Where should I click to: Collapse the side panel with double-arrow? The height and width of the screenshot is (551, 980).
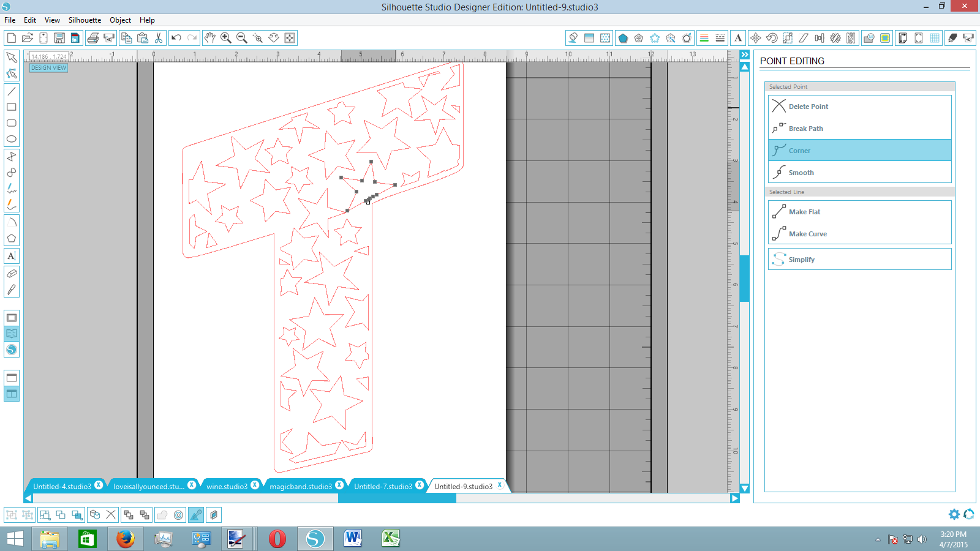click(745, 55)
